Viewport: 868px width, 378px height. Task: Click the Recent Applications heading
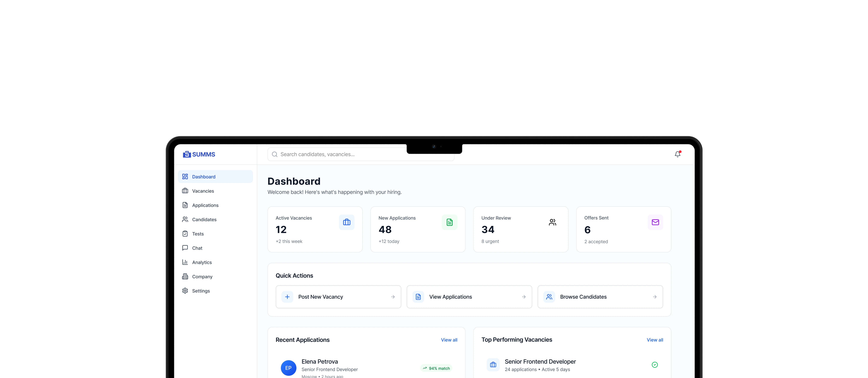(302, 340)
